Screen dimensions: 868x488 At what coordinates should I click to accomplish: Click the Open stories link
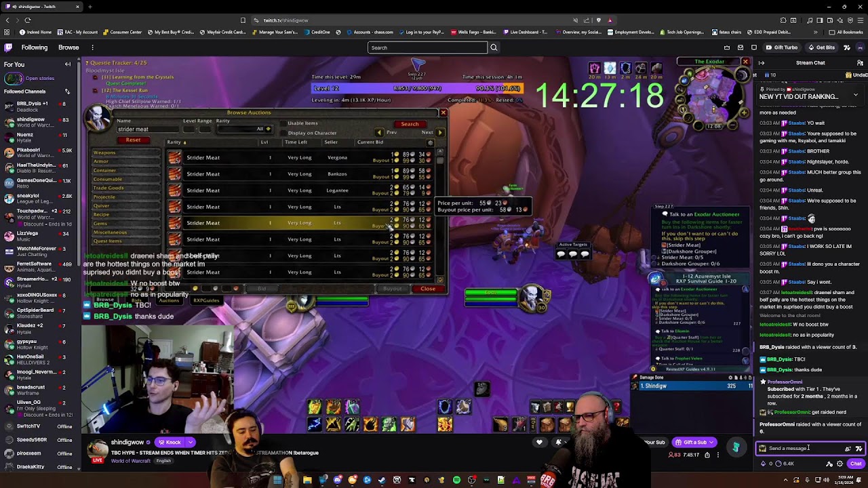pyautogui.click(x=40, y=78)
